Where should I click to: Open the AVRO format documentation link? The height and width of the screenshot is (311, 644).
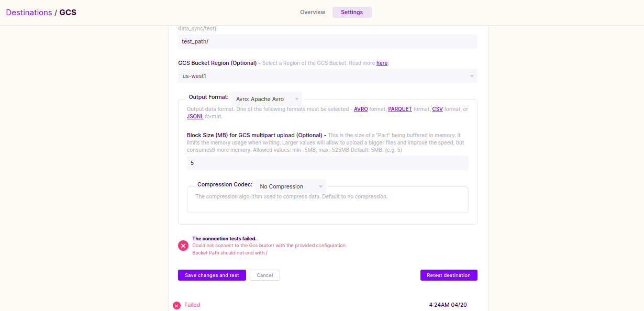point(361,109)
